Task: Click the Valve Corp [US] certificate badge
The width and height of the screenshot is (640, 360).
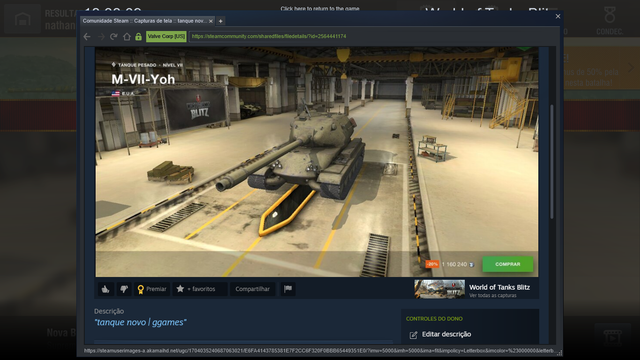Action: 166,36
